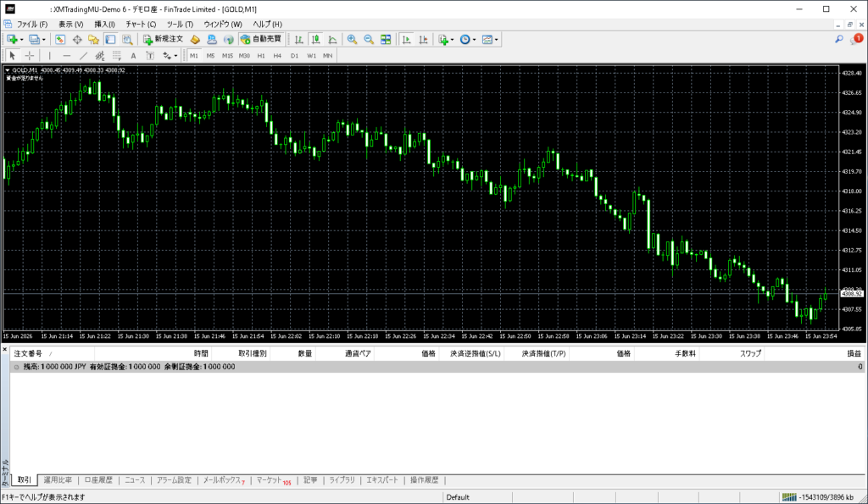This screenshot has height=504, width=868.
Task: Open the チャート (C) menu
Action: pos(141,25)
